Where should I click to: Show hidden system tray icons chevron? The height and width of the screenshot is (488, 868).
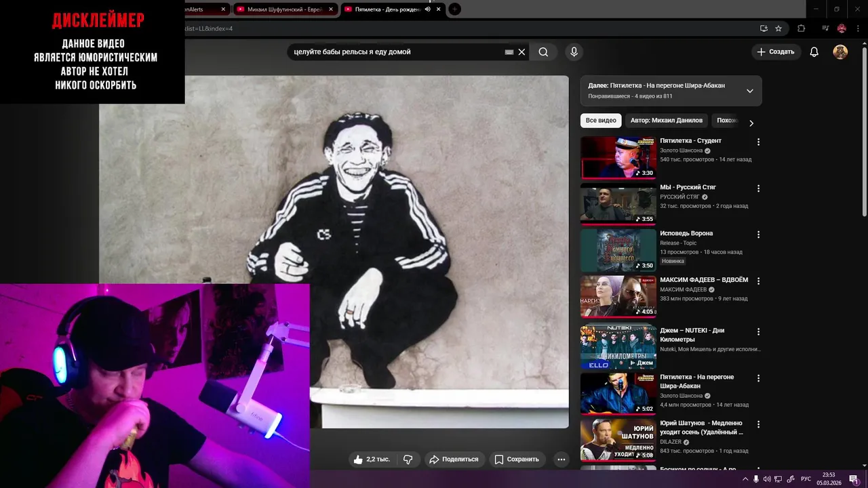click(745, 479)
